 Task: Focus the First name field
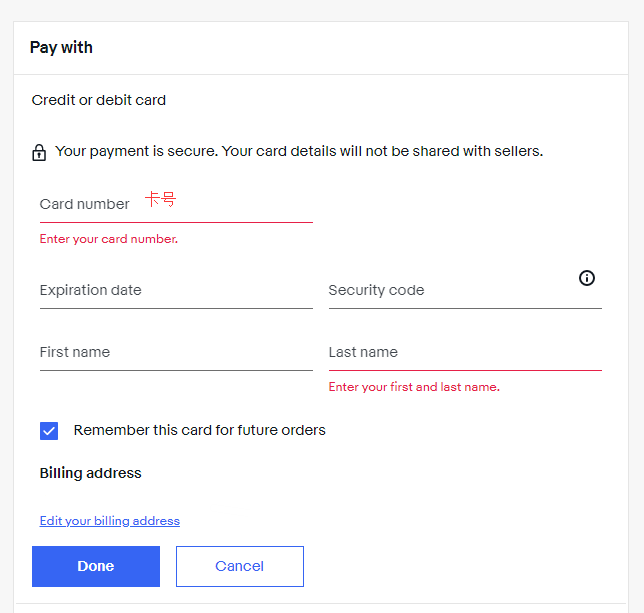(176, 353)
